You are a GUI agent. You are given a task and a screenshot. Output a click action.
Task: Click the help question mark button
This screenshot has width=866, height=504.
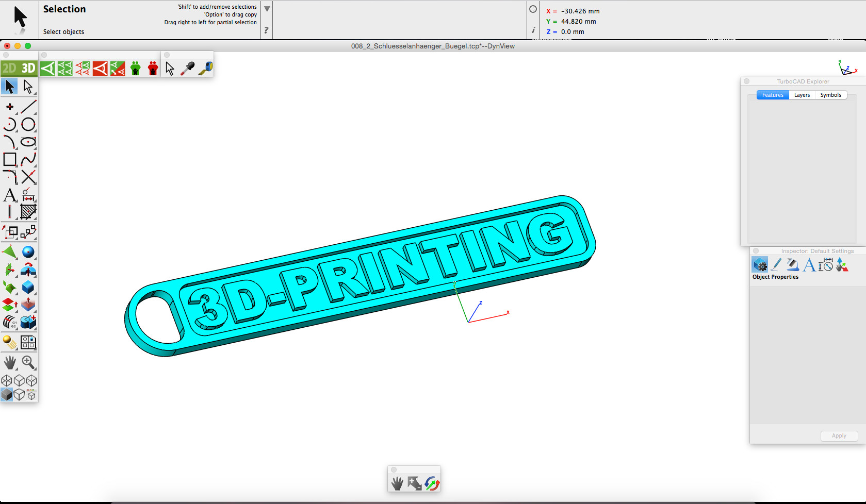(x=266, y=30)
